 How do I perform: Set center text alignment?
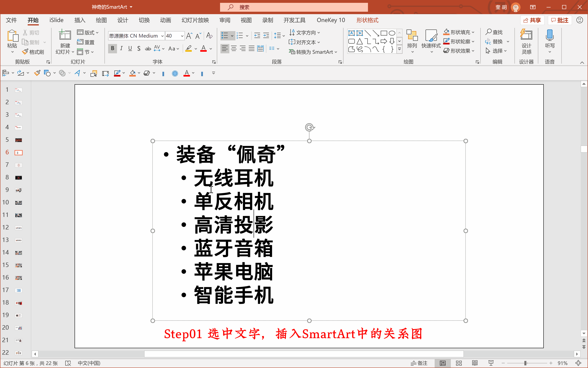[x=234, y=48]
